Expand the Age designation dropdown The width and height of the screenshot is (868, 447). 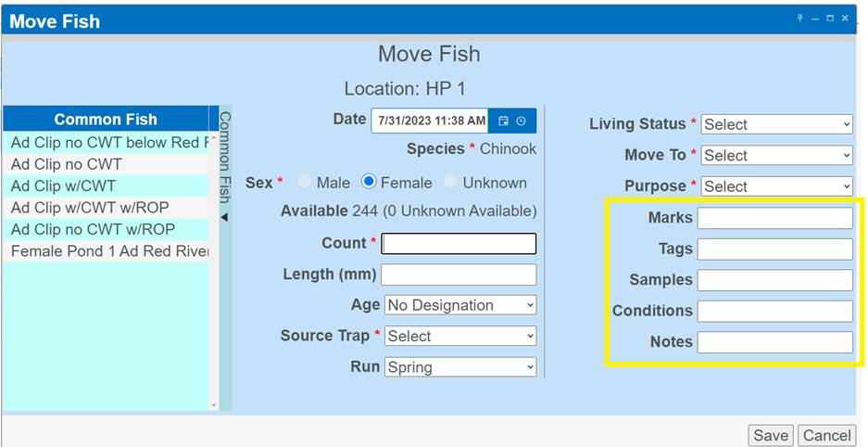click(x=460, y=305)
